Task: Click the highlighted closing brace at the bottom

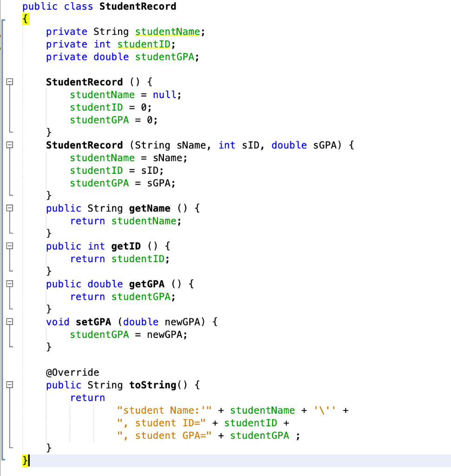Action: pos(25,460)
